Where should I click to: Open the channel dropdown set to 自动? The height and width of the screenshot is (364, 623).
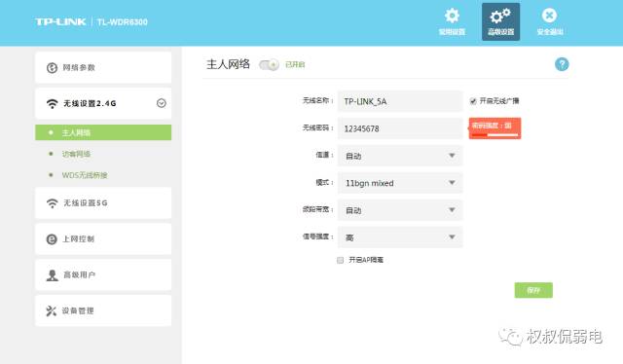tap(400, 156)
